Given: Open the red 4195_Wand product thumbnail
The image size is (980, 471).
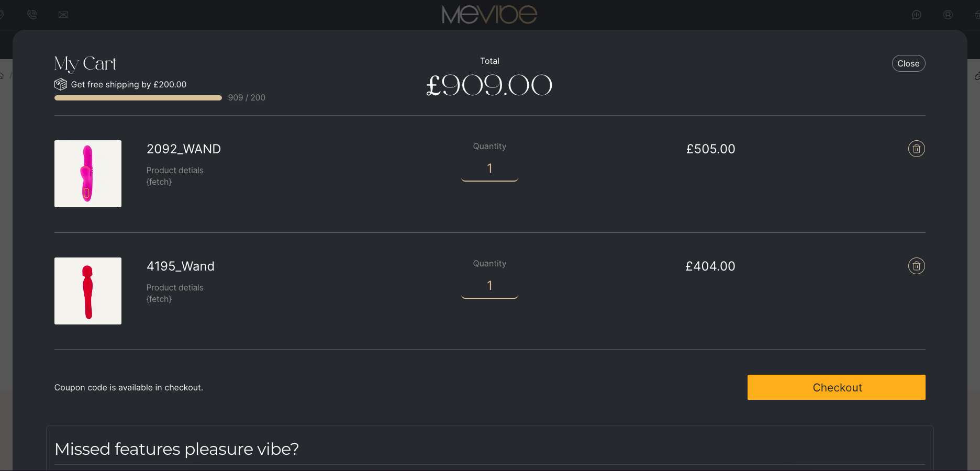Looking at the screenshot, I should (88, 291).
